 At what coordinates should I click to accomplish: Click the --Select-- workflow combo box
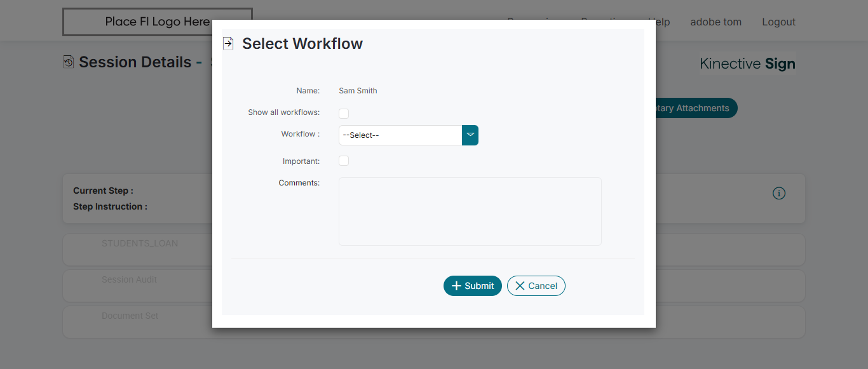click(x=400, y=135)
